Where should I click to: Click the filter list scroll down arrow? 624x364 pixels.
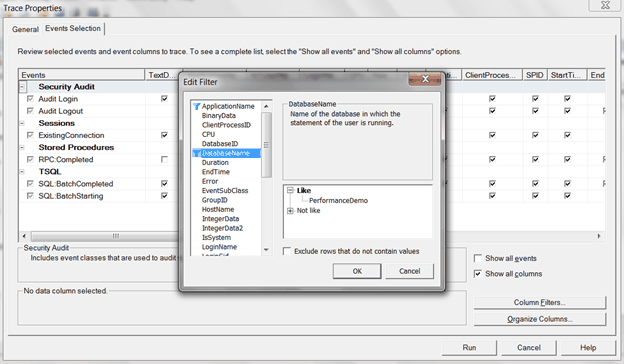(266, 250)
